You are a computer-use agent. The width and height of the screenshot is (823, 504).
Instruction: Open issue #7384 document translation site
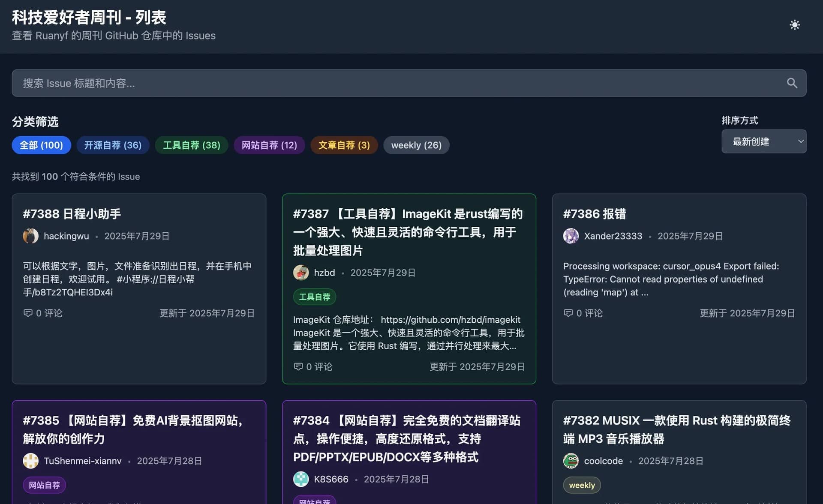click(x=407, y=438)
